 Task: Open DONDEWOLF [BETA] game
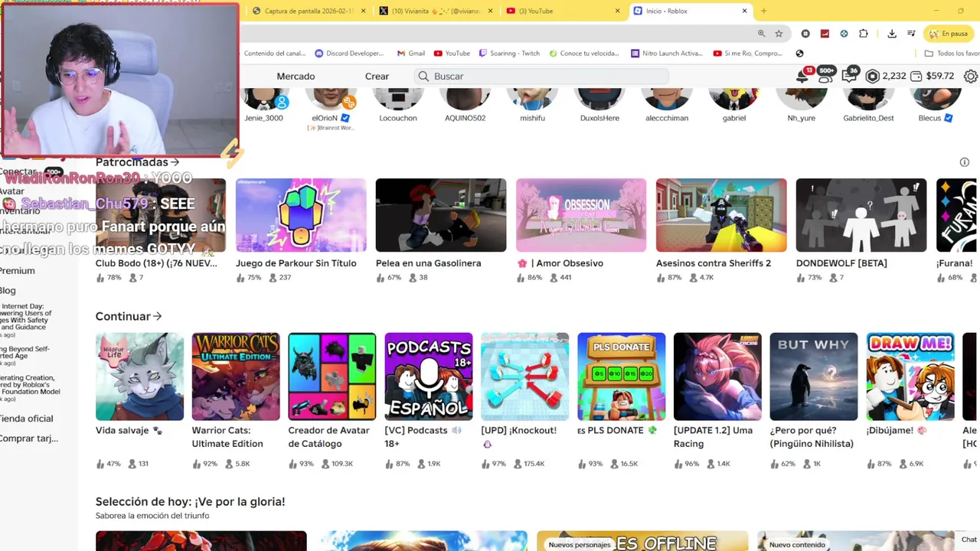(x=861, y=215)
